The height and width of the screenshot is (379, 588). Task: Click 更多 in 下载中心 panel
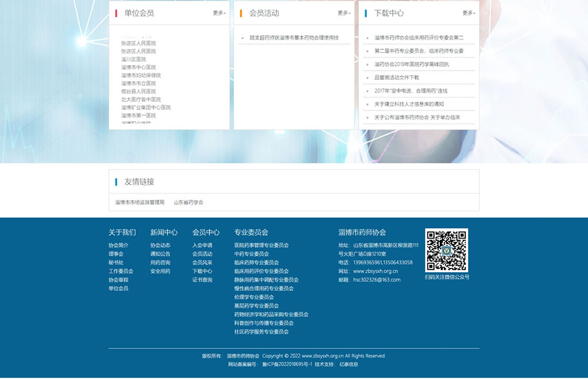[469, 13]
